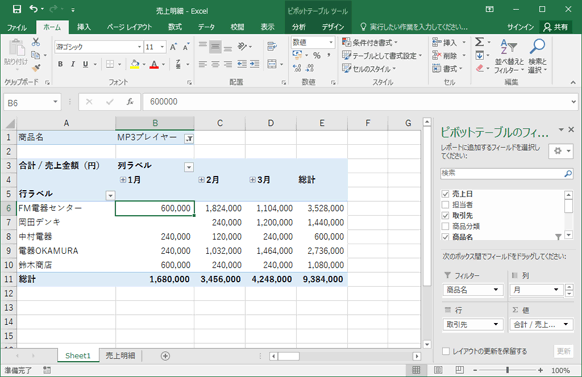
Task: Click the AutoSum sigma icon
Action: pyautogui.click(x=480, y=42)
